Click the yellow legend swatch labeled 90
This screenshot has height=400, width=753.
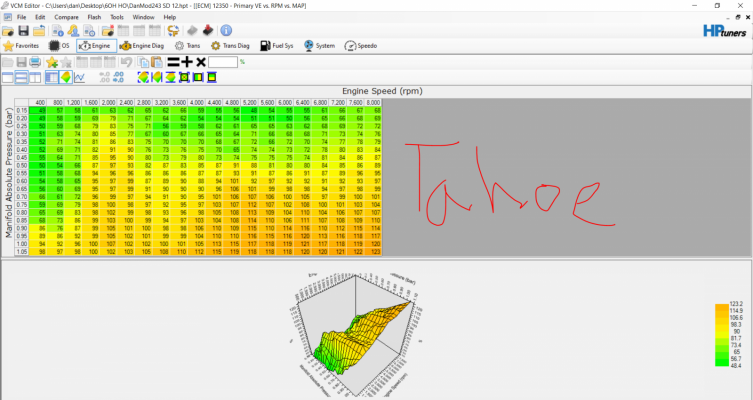coord(722,331)
